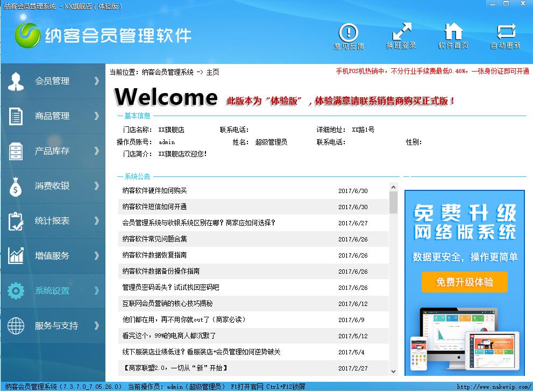Open the www.nakevip.com link in status bar
Image resolution: width=533 pixels, height=392 pixels.
(492, 387)
